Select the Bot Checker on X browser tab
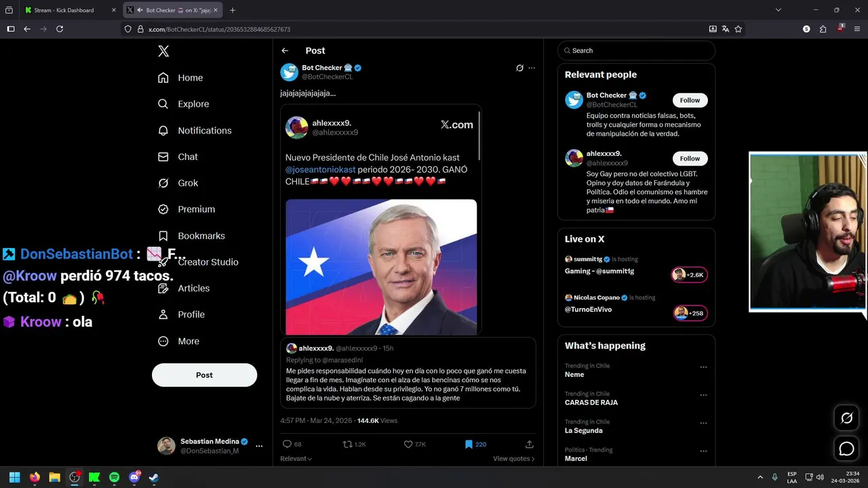Image resolution: width=868 pixels, height=488 pixels. 173,10
